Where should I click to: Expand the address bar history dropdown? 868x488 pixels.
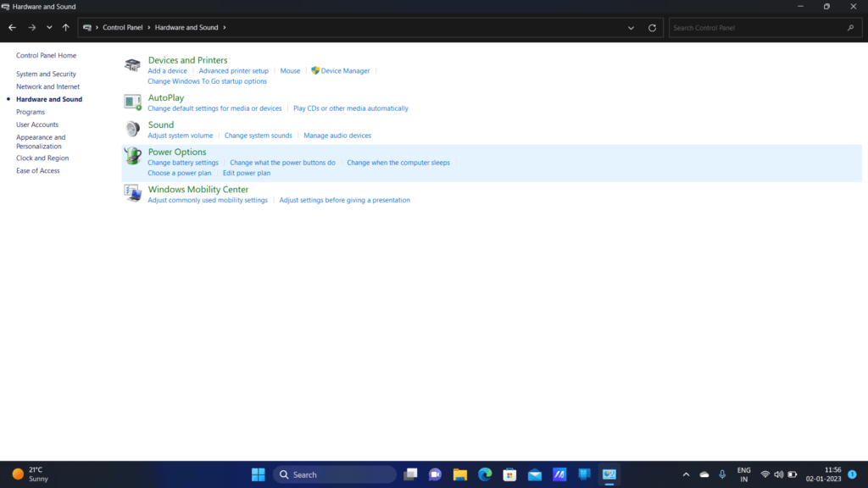[x=631, y=28]
